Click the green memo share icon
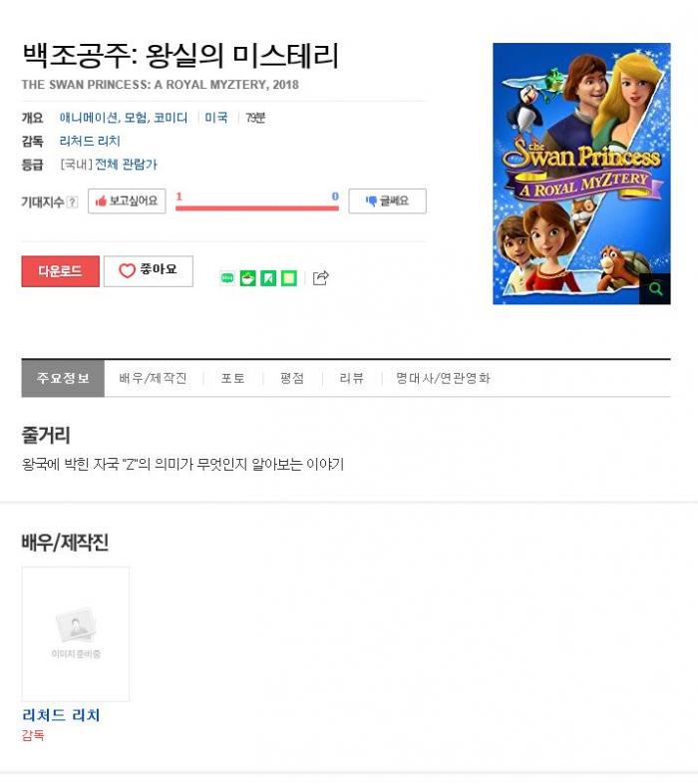This screenshot has width=698, height=784. [289, 278]
